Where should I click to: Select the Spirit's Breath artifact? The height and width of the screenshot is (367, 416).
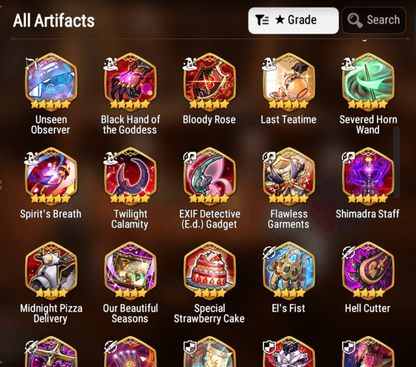point(51,176)
